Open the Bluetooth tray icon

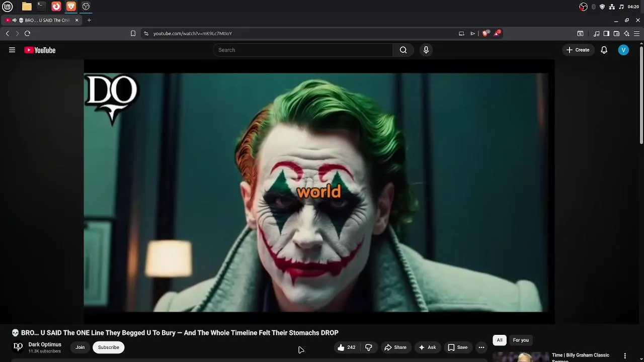coord(594,7)
